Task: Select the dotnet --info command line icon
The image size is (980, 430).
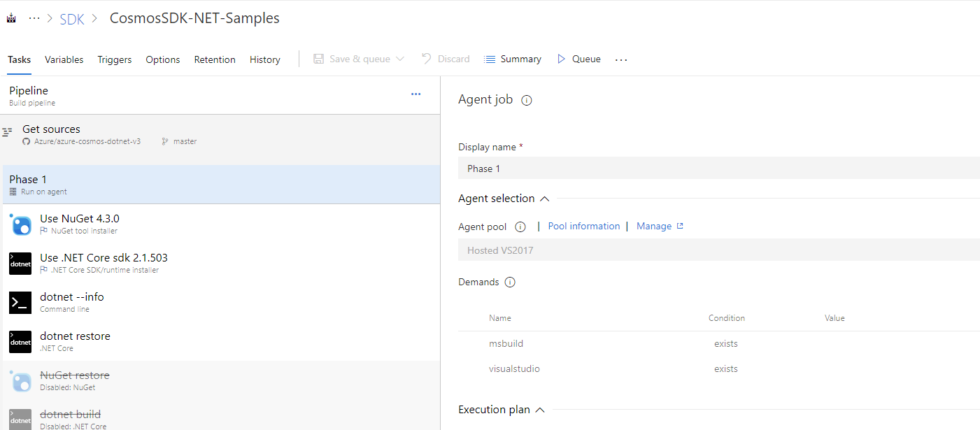Action: point(20,302)
